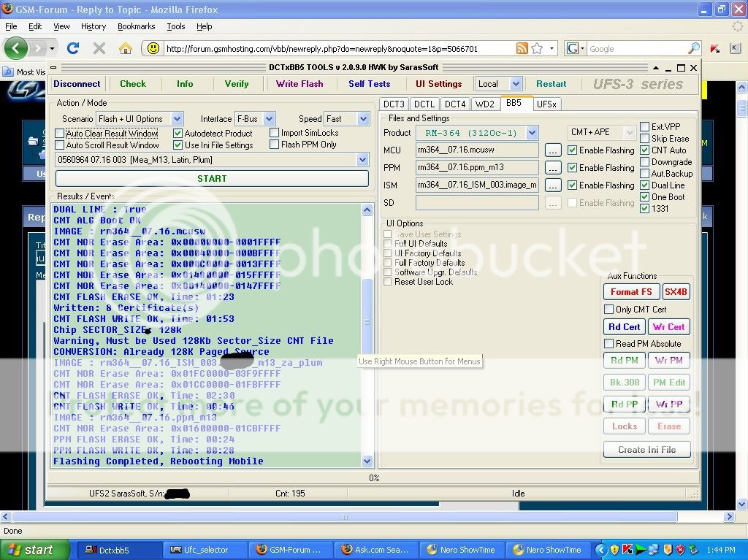Image resolution: width=748 pixels, height=560 pixels.
Task: Open first Nero ShowTime taskbar item
Action: click(462, 550)
